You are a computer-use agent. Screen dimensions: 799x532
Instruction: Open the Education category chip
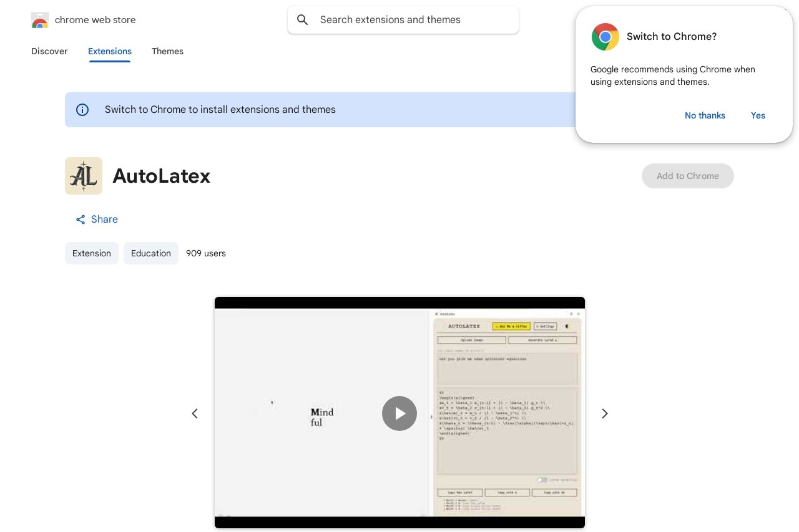(x=151, y=253)
